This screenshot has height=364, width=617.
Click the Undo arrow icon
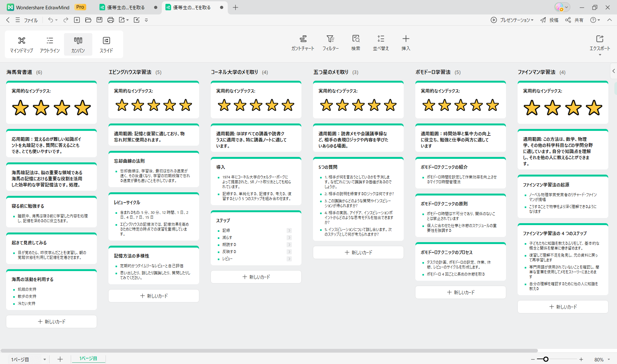pos(51,20)
